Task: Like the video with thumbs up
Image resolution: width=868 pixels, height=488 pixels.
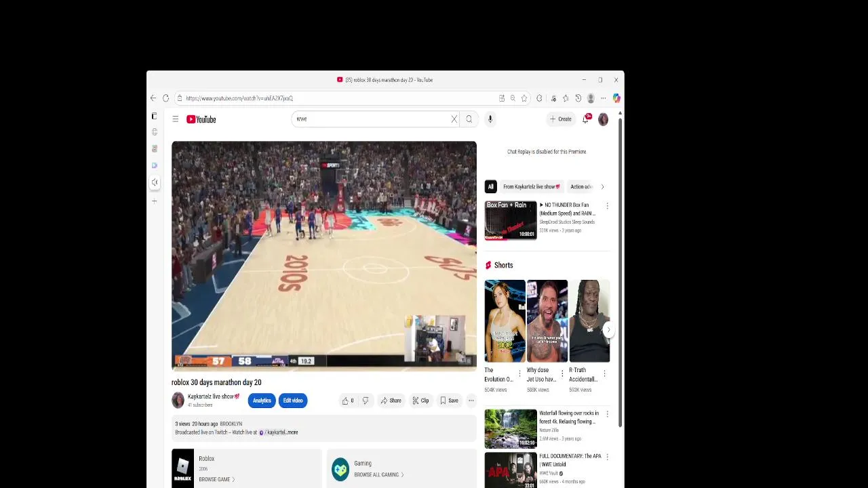Action: (348, 401)
